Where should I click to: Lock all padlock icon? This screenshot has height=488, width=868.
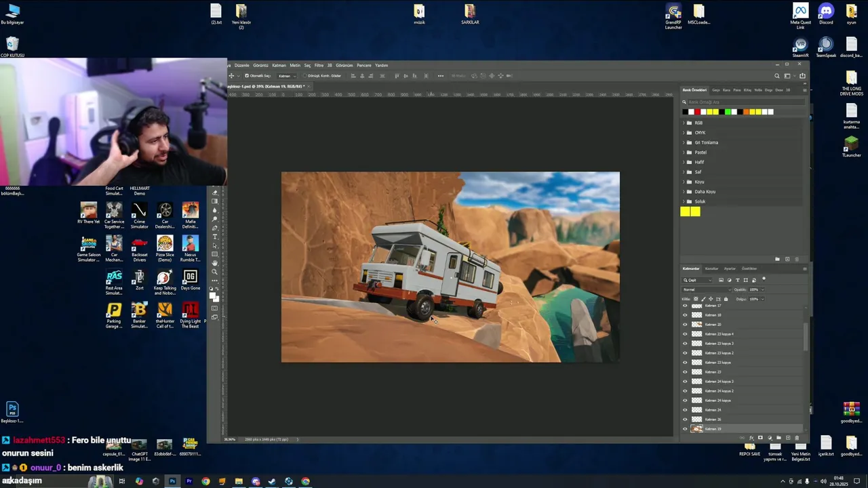click(x=726, y=299)
